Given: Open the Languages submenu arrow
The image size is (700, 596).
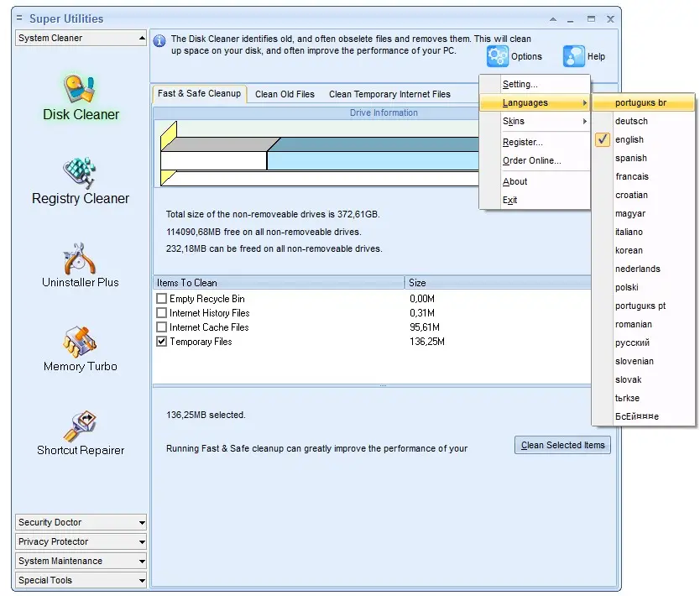Looking at the screenshot, I should click(x=584, y=102).
